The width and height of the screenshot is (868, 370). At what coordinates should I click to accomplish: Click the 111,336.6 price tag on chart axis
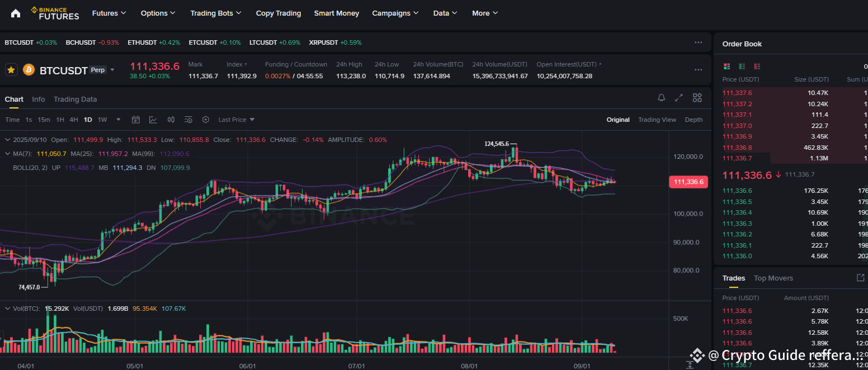point(688,182)
